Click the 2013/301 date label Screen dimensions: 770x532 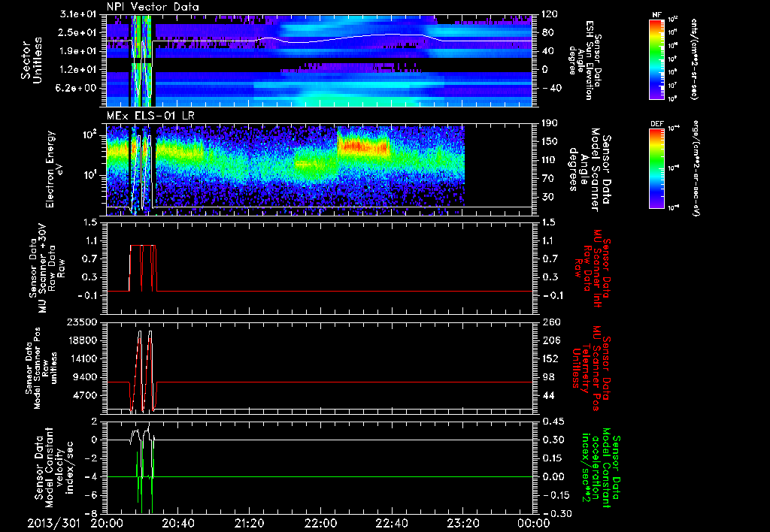(53, 524)
